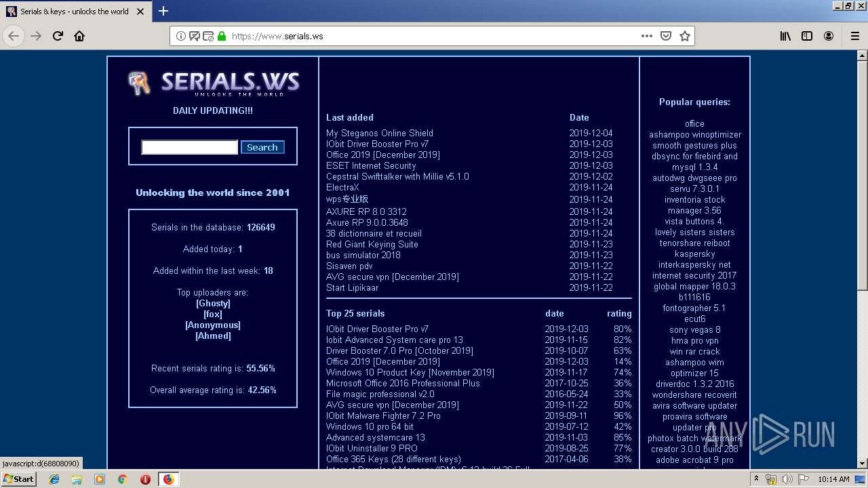Open Cepstral Swifttalker with Millie link

coord(397,176)
